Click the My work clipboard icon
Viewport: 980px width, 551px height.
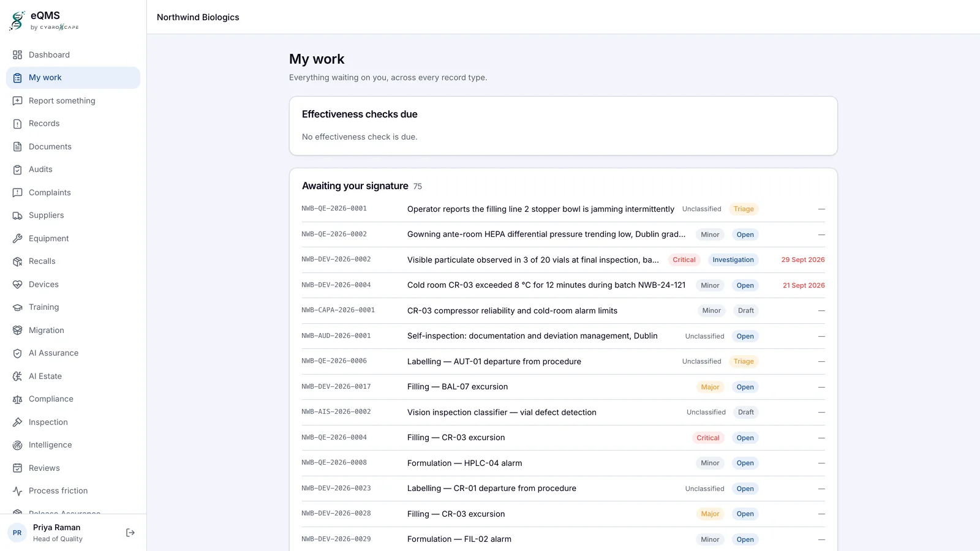(17, 78)
